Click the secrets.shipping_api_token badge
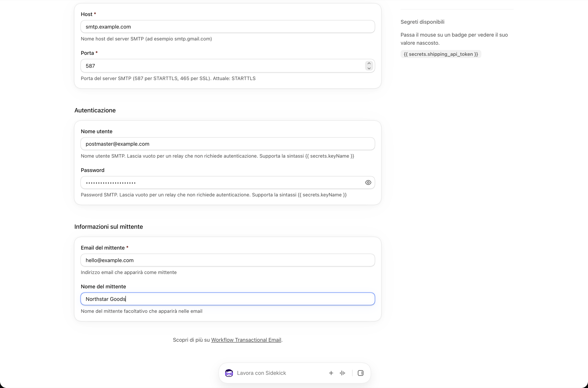Screen dimensions: 588x388 pyautogui.click(x=441, y=54)
